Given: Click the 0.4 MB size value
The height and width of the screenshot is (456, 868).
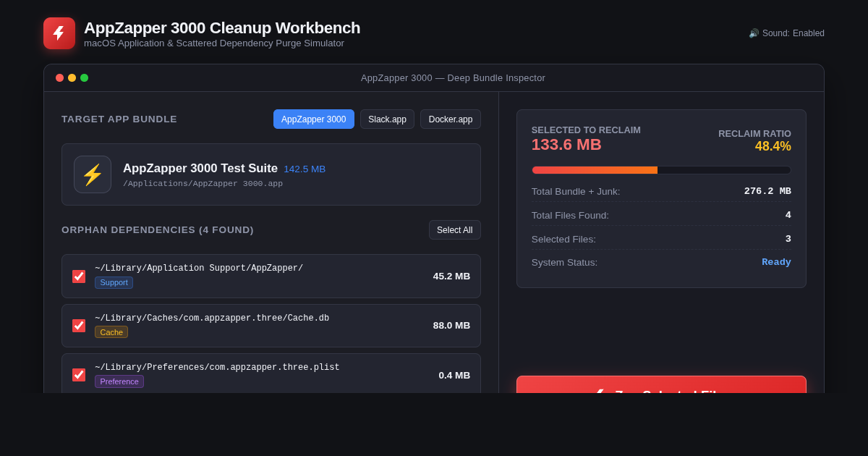Looking at the screenshot, I should (x=454, y=375).
